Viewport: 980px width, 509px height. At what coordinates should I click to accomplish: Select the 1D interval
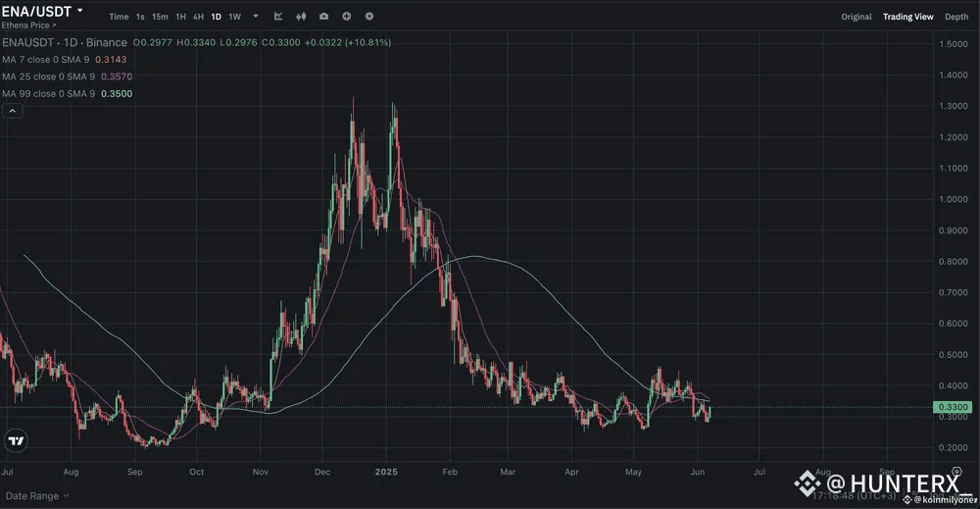[217, 17]
